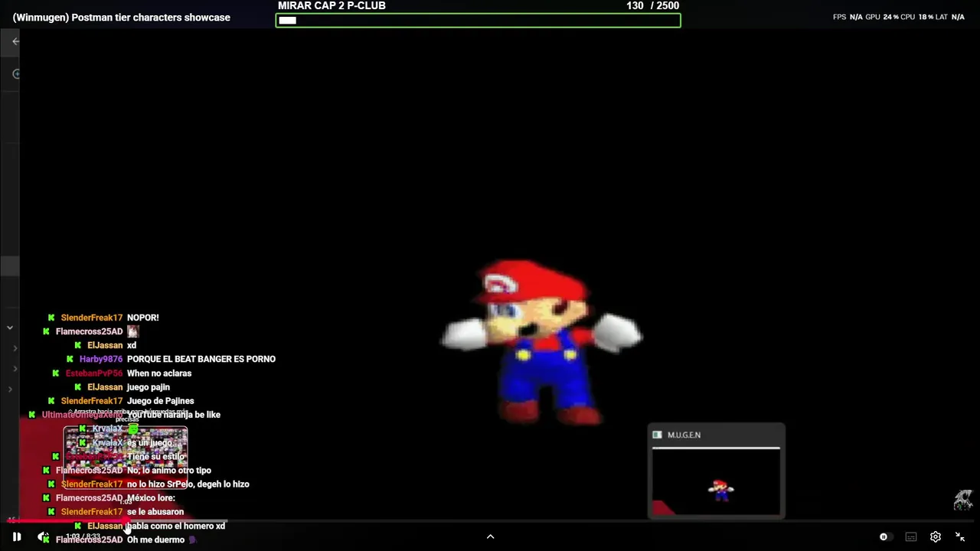
Task: Expand the first right chevron below the sidebar's down chevron
Action: (15, 348)
